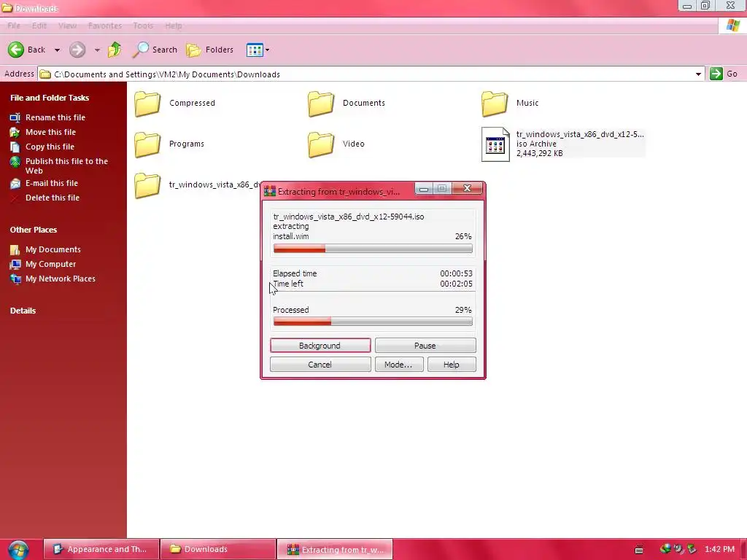Click the Mode... button
The image size is (747, 560).
tap(399, 365)
